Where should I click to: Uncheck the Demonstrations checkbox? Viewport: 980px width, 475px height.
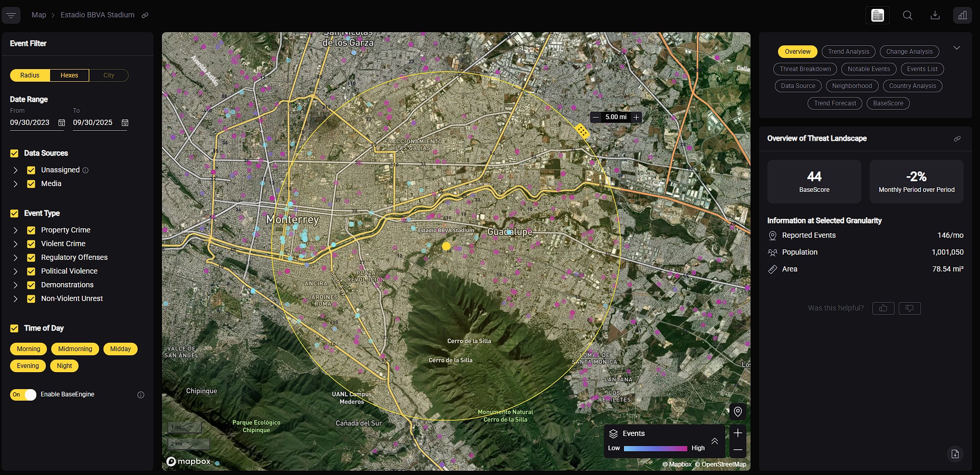click(x=31, y=285)
